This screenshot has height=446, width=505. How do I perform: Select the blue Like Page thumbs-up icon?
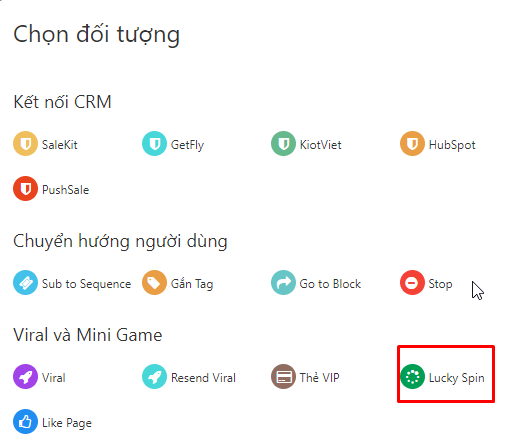click(x=25, y=421)
